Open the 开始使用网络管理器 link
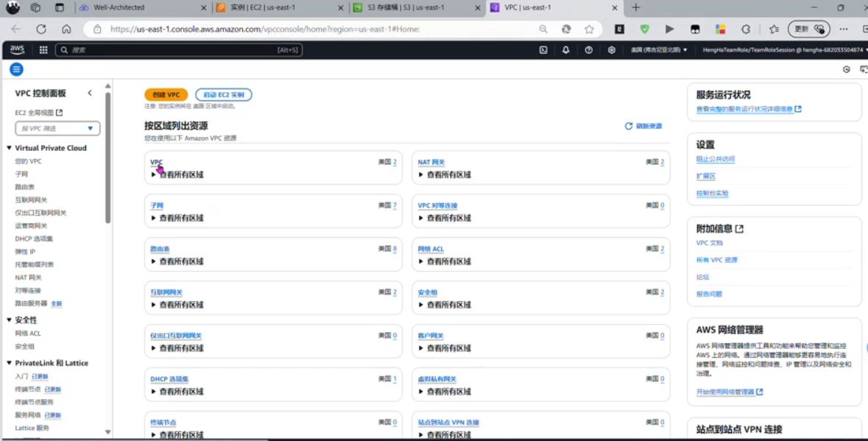This screenshot has height=441, width=868. [729, 392]
